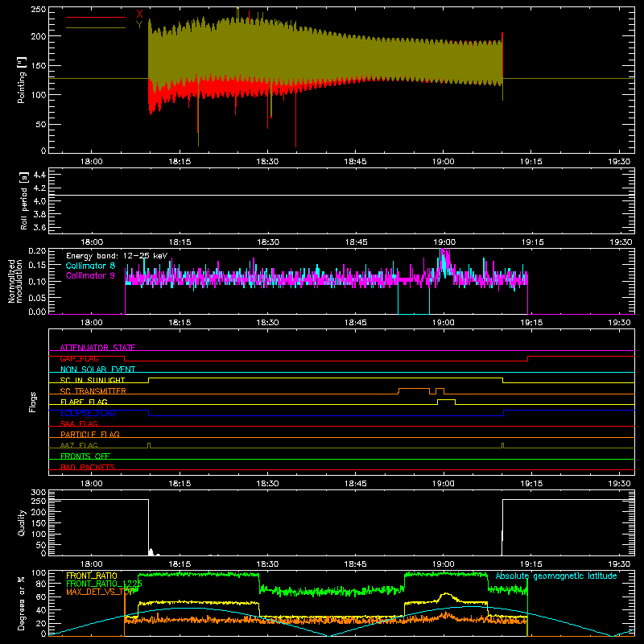The image size is (644, 644).
Task: Click the green FRONT_RATIO_1225 legend label
Action: (104, 584)
